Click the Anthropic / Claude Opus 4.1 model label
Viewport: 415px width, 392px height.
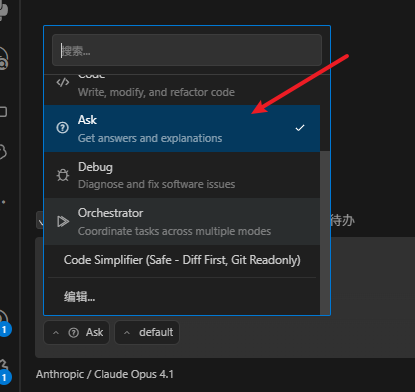click(105, 374)
